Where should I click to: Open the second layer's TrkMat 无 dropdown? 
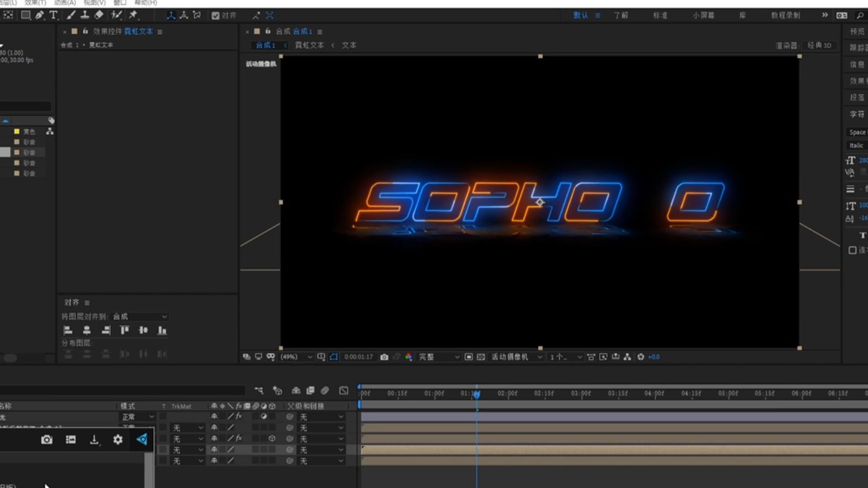[188, 428]
